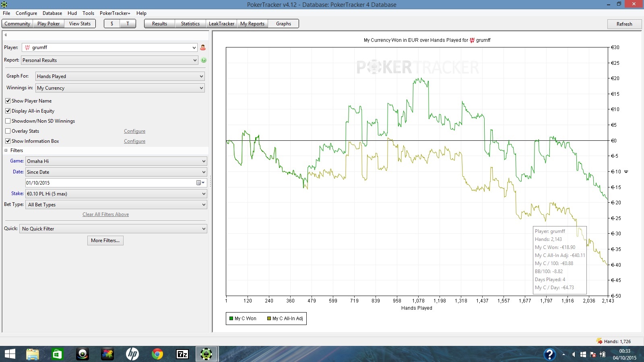Open 7-Zip from taskbar

pyautogui.click(x=182, y=354)
